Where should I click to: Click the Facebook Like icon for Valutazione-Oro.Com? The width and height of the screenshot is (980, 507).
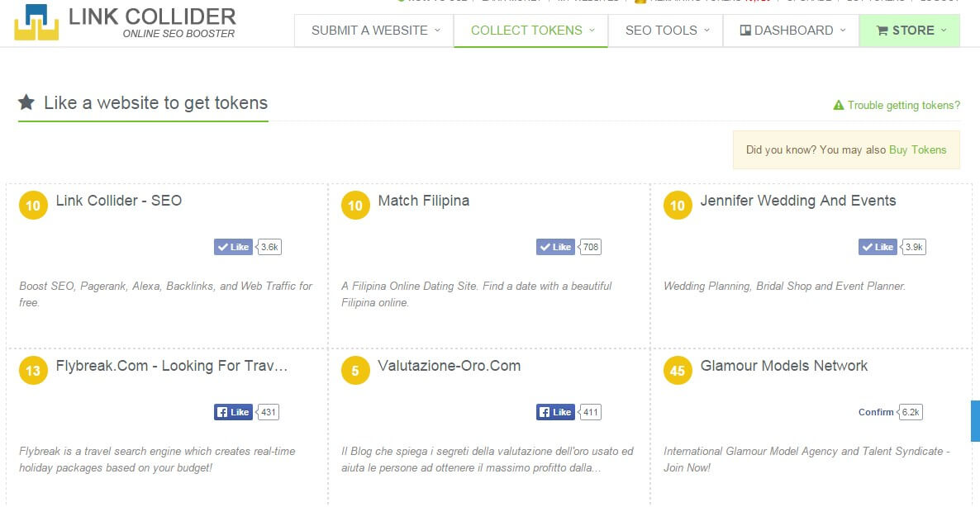click(x=545, y=411)
